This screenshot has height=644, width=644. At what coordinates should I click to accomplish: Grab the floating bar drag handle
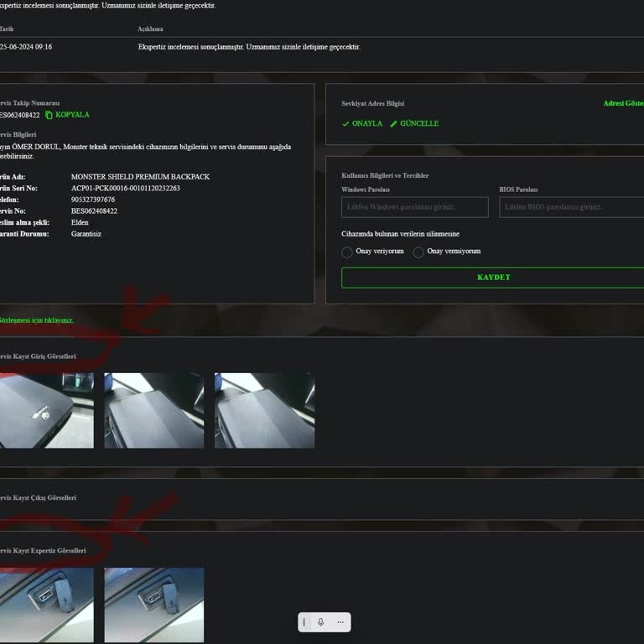coord(304,622)
